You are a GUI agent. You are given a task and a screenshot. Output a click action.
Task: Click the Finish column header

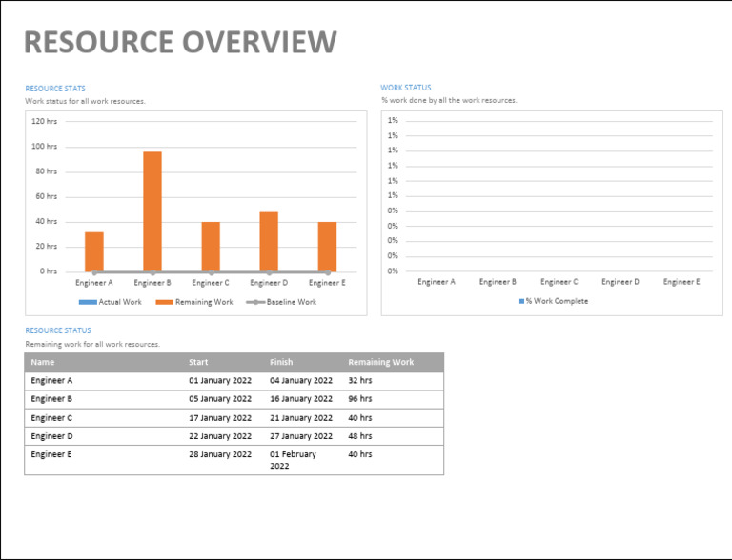click(x=281, y=362)
